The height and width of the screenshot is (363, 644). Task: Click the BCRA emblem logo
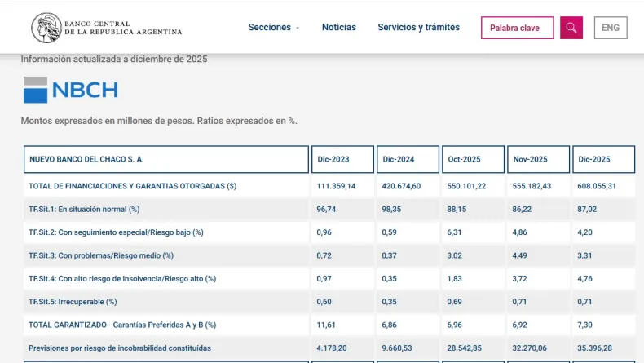[x=46, y=28]
